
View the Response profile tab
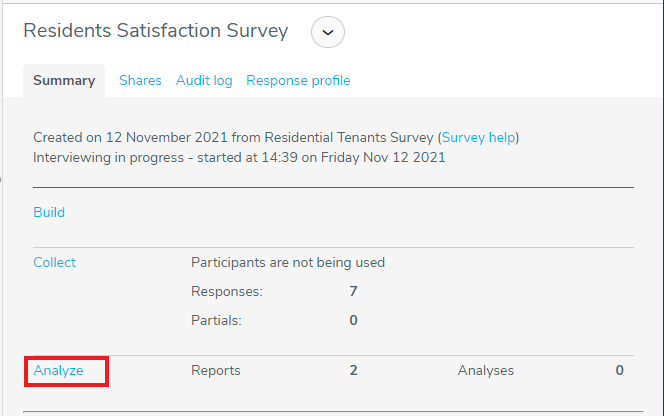[298, 80]
